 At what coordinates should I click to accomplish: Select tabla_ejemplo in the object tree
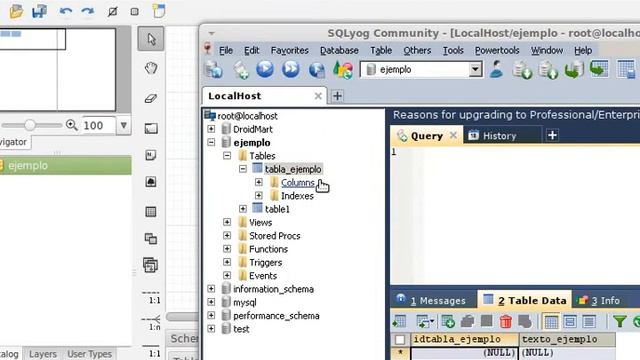(x=293, y=169)
